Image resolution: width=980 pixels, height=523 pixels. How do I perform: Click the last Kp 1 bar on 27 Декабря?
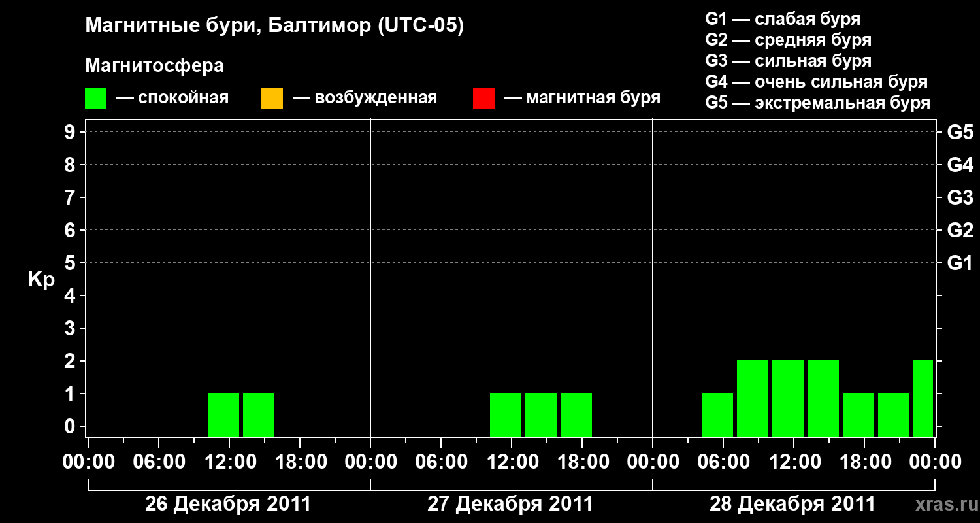point(576,414)
